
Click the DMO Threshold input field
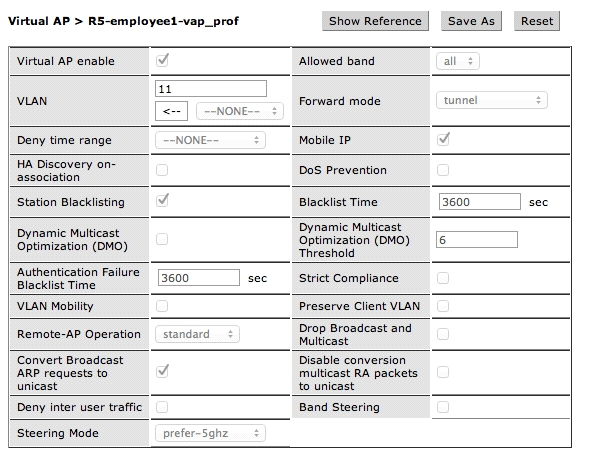tap(477, 240)
